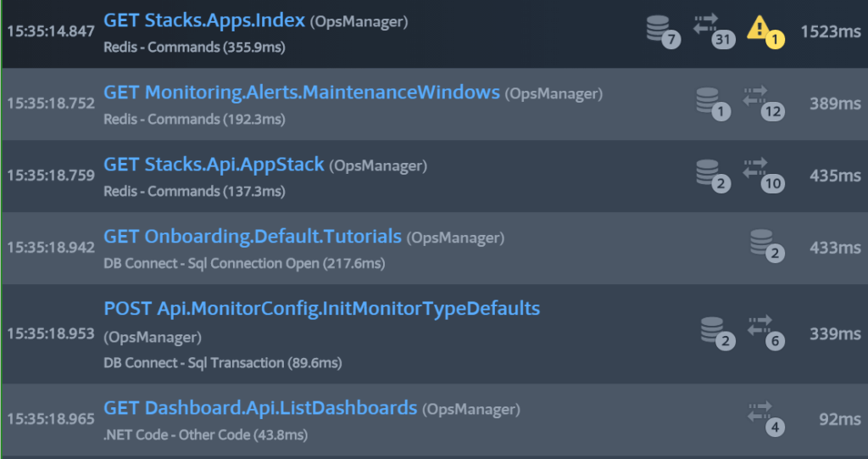
Task: Open the GET Stacks.Api.AppStack trace link
Action: [214, 165]
